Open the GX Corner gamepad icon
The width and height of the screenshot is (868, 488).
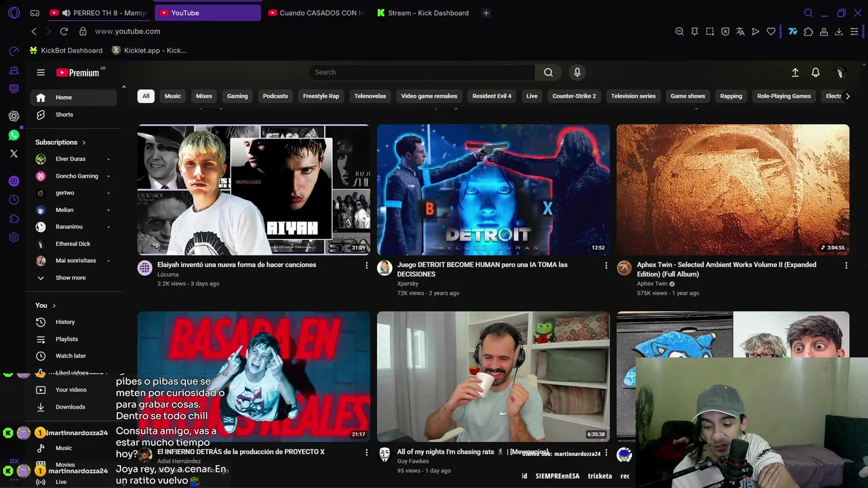35,13
